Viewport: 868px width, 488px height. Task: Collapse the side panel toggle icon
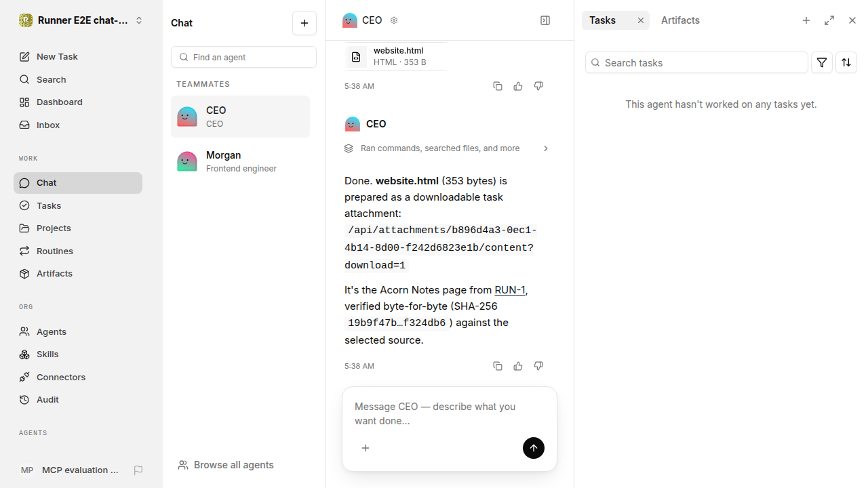pyautogui.click(x=545, y=20)
